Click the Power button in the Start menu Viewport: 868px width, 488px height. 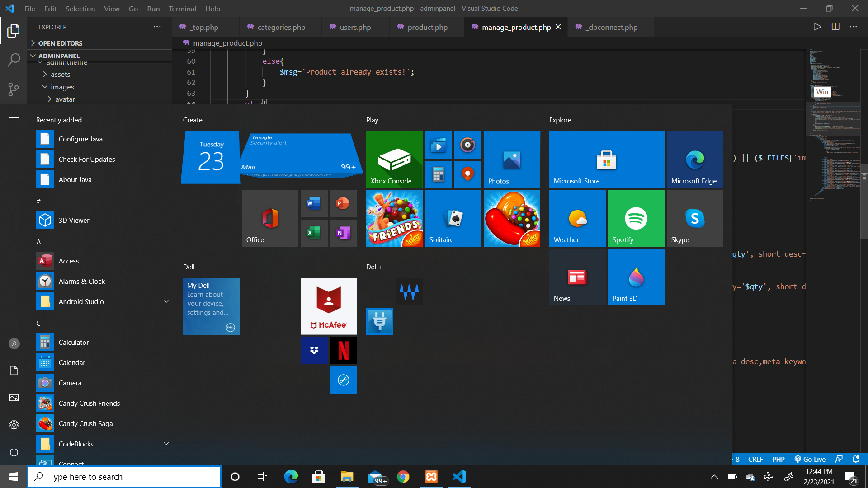pyautogui.click(x=14, y=452)
